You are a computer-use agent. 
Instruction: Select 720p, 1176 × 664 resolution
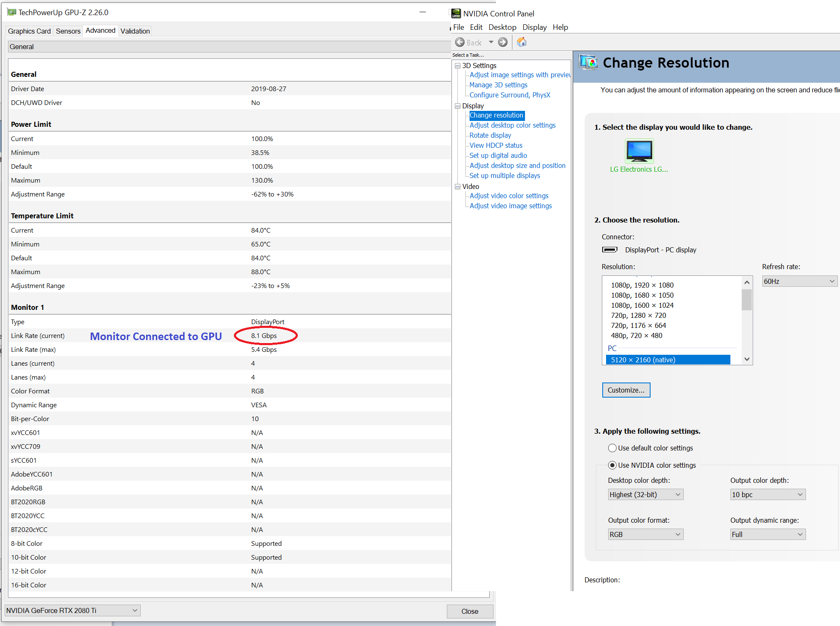638,325
